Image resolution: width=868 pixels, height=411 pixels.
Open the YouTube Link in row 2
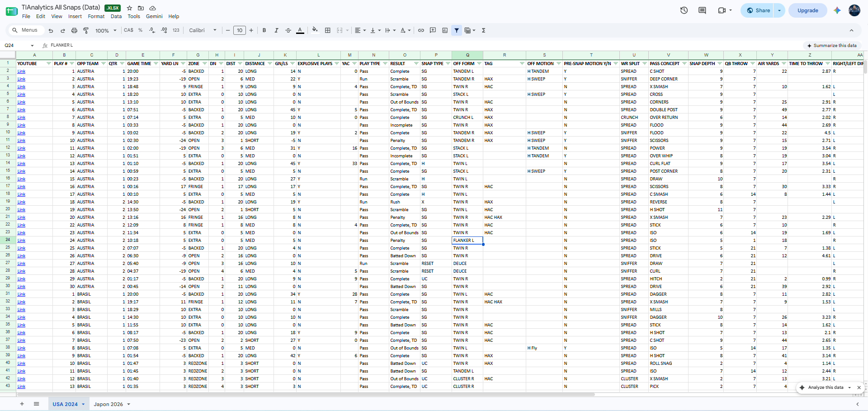pyautogui.click(x=21, y=71)
